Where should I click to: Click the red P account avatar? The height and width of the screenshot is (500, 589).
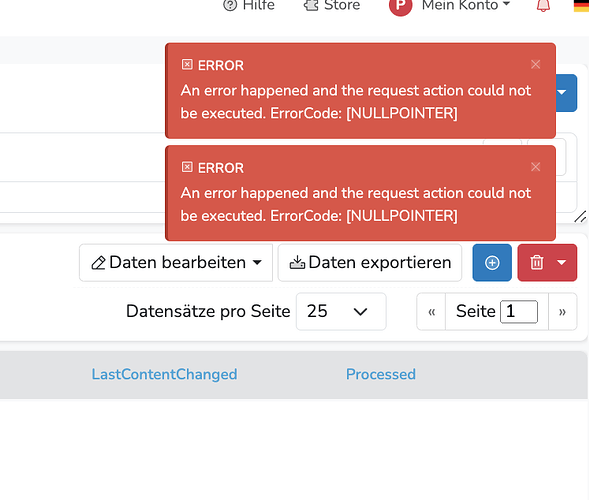pos(400,6)
